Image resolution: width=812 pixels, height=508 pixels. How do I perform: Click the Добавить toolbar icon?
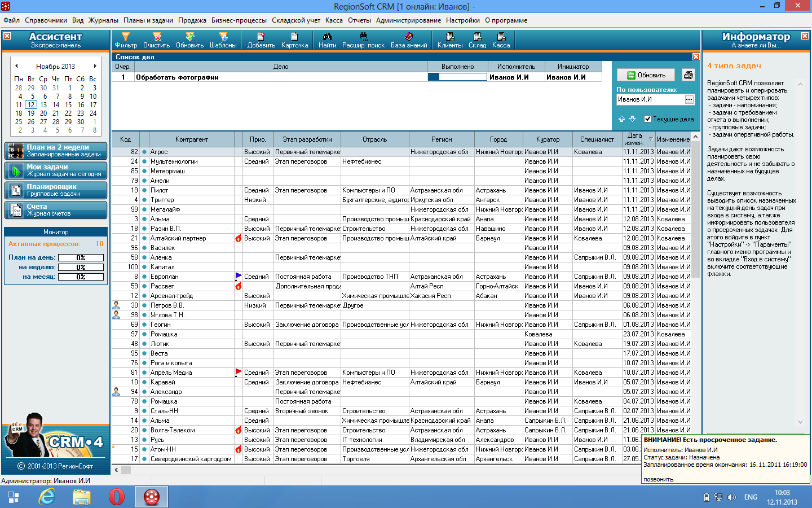(261, 40)
